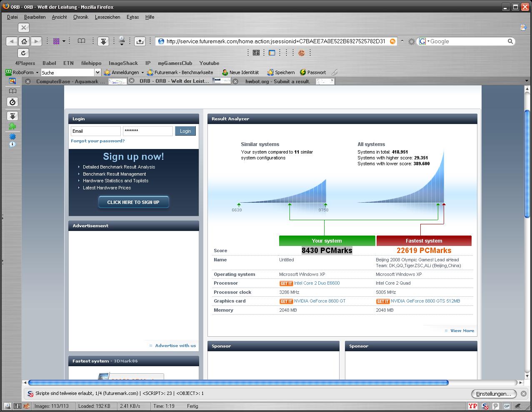Click the stop loading X button

pyautogui.click(x=24, y=27)
